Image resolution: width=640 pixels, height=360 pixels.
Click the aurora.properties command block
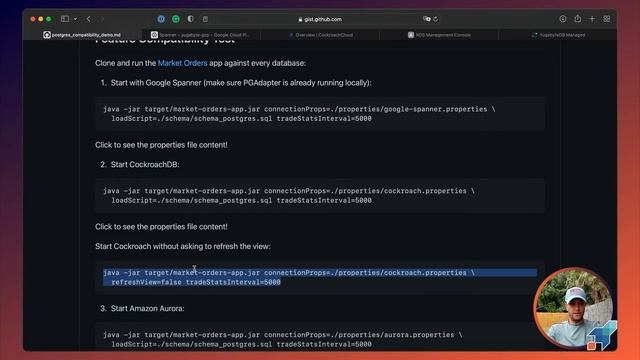[320, 337]
